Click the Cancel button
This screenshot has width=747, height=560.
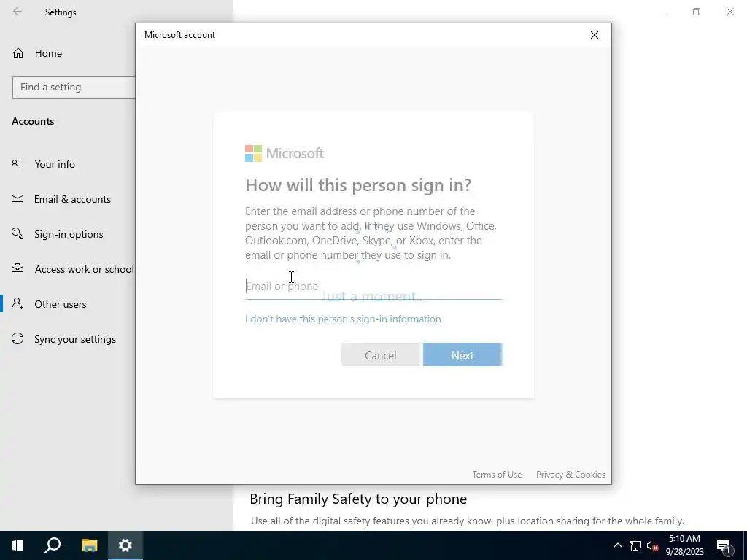coord(381,355)
